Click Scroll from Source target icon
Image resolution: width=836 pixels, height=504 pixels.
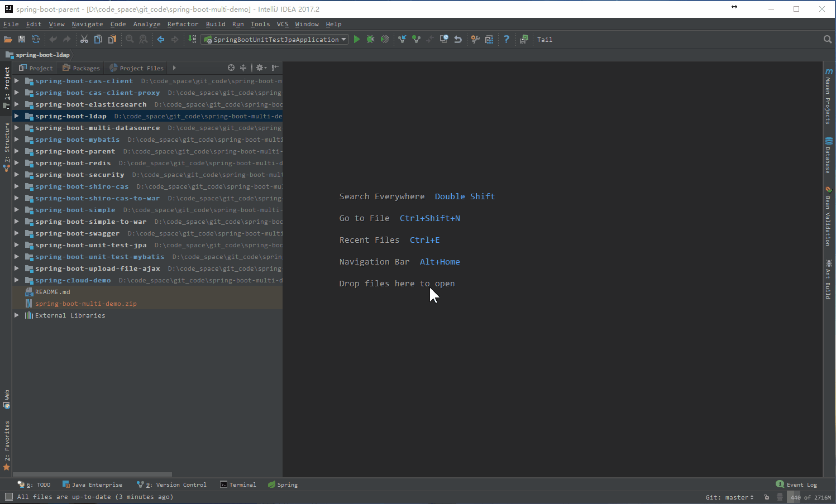click(x=231, y=68)
